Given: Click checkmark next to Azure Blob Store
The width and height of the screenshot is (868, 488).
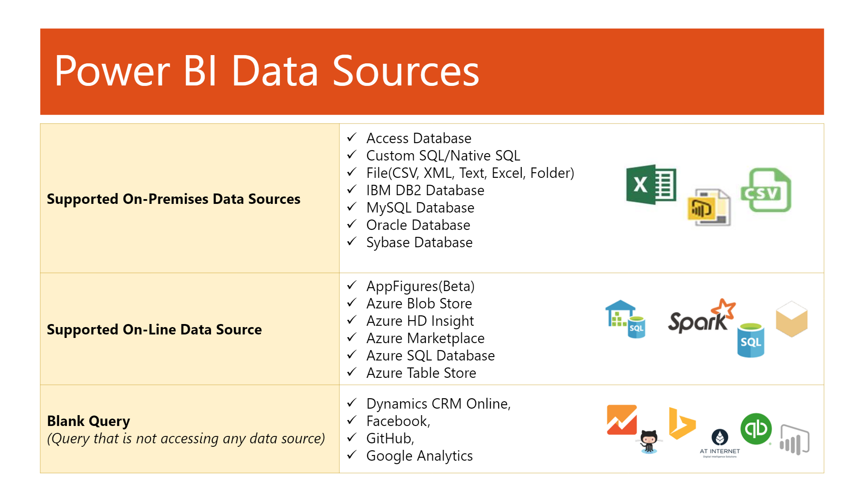Looking at the screenshot, I should coord(352,303).
